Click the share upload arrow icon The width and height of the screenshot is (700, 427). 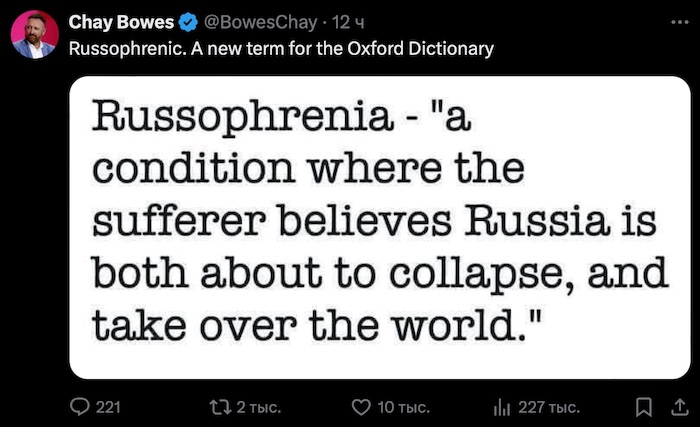(x=679, y=407)
